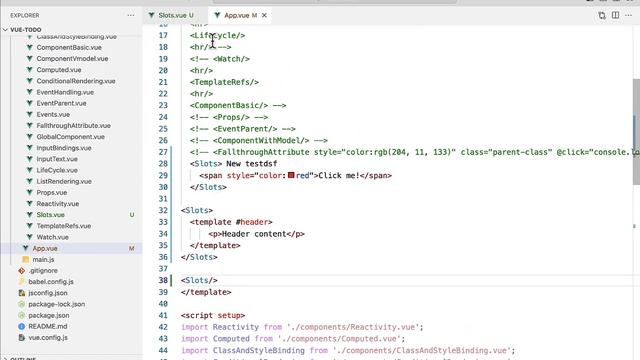Screen dimensions: 640x360
Task: Open jsconfig.json file
Action: pyautogui.click(x=48, y=293)
